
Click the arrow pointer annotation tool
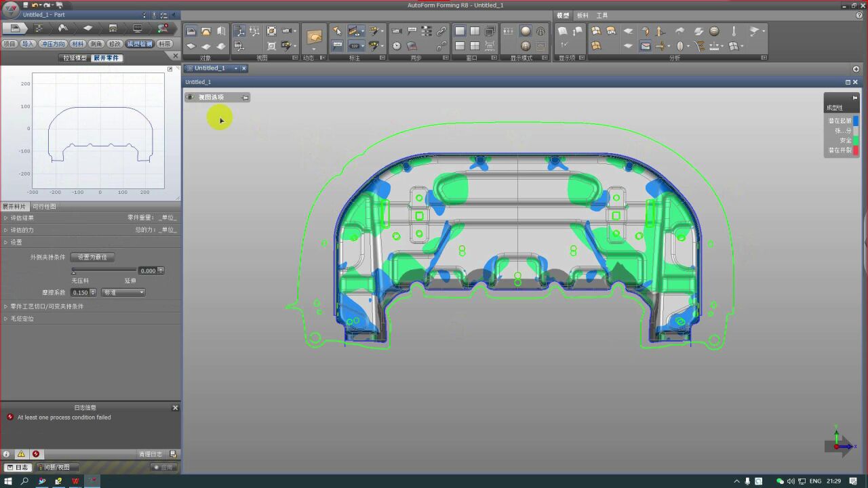coord(337,31)
